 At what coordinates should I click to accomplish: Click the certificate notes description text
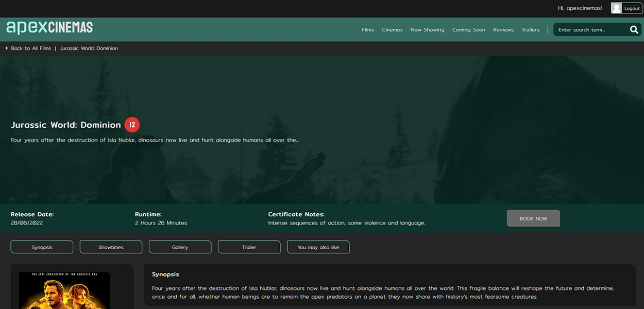pyautogui.click(x=347, y=223)
